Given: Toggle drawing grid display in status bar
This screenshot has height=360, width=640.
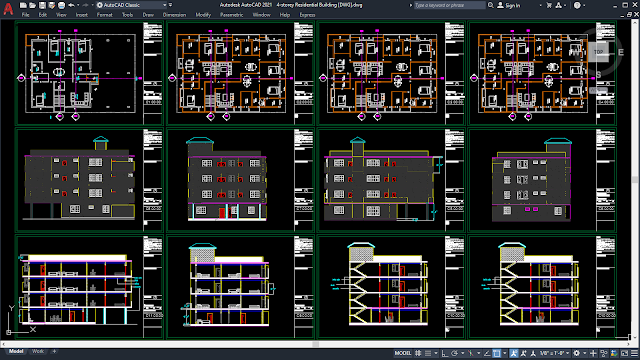Looking at the screenshot, I should [x=418, y=353].
